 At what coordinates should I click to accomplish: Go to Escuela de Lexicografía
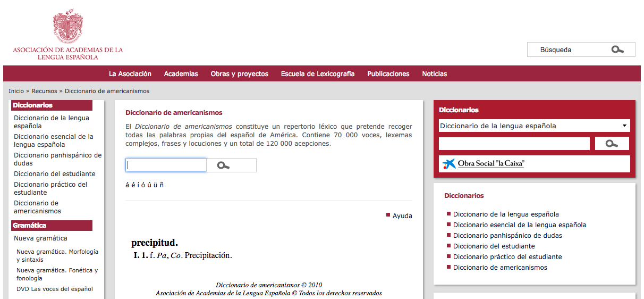point(317,74)
